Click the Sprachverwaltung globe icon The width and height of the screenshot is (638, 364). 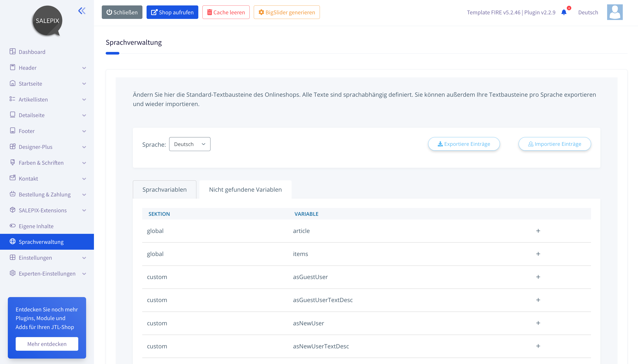(x=13, y=241)
